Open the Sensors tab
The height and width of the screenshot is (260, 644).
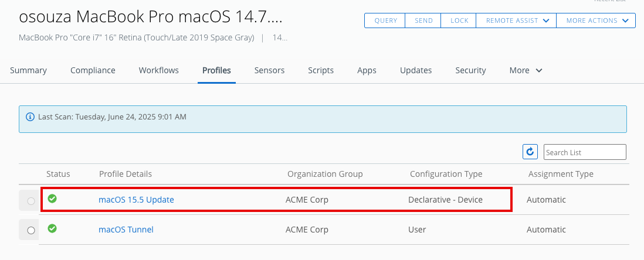tap(269, 70)
